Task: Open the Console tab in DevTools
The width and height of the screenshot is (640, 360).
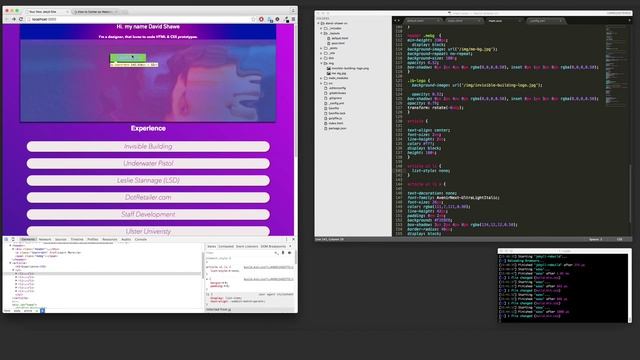Action: coord(140,239)
